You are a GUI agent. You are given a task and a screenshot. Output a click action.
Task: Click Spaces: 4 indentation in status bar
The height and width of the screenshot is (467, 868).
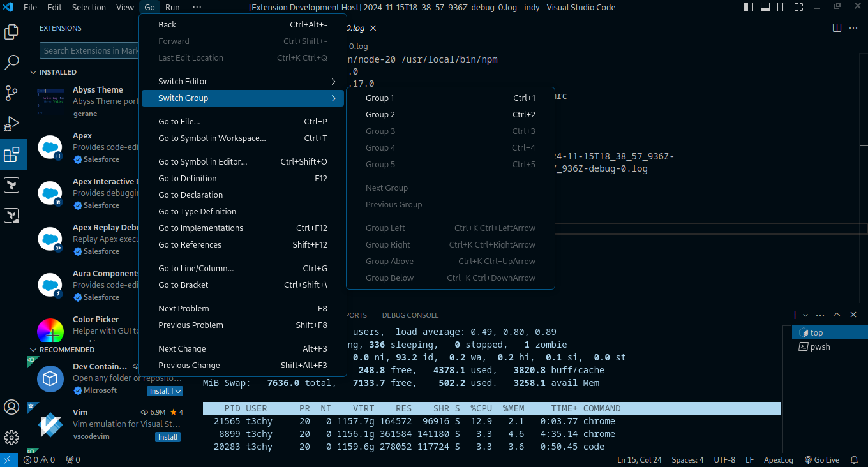(x=687, y=459)
